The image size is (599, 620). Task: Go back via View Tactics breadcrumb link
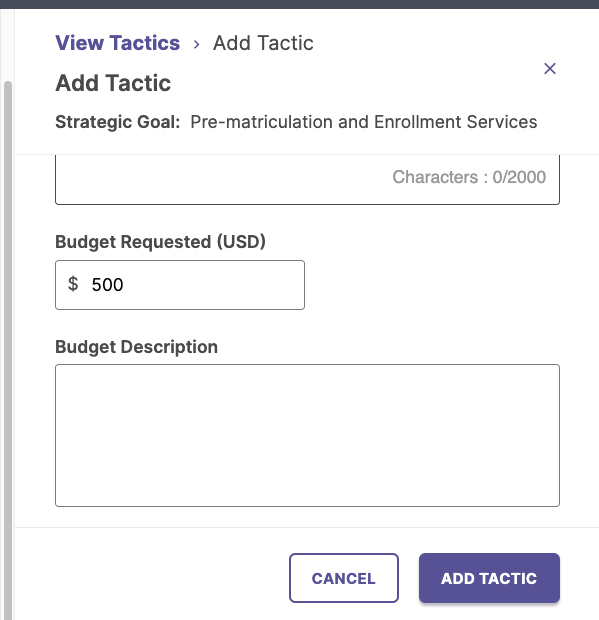tap(117, 43)
